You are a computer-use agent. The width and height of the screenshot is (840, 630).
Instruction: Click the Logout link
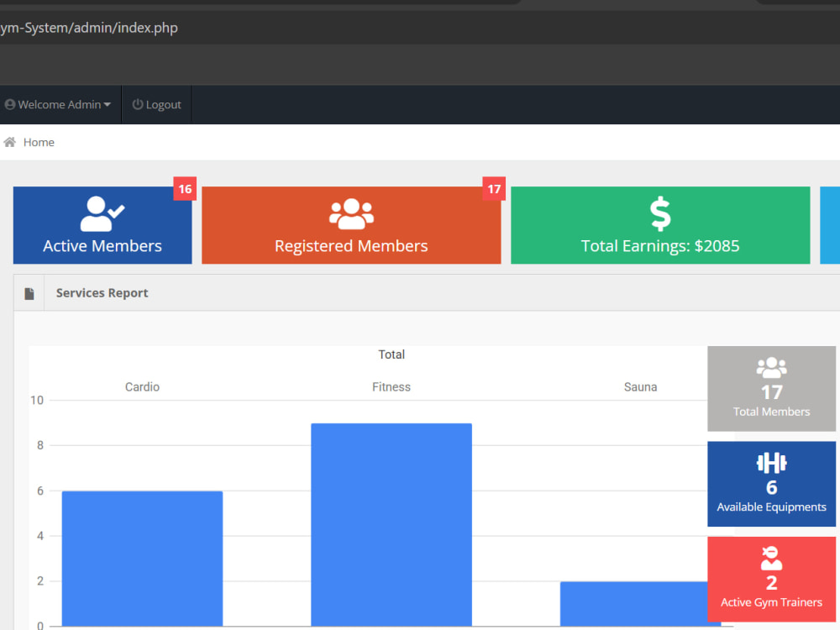pos(156,104)
